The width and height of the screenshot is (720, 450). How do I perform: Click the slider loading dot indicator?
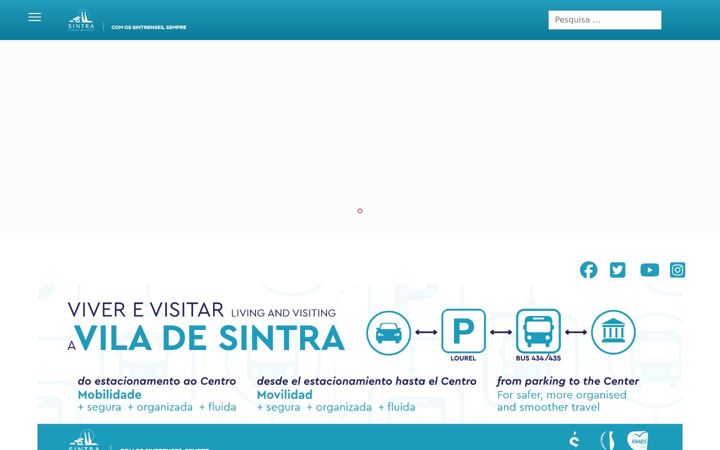[360, 211]
